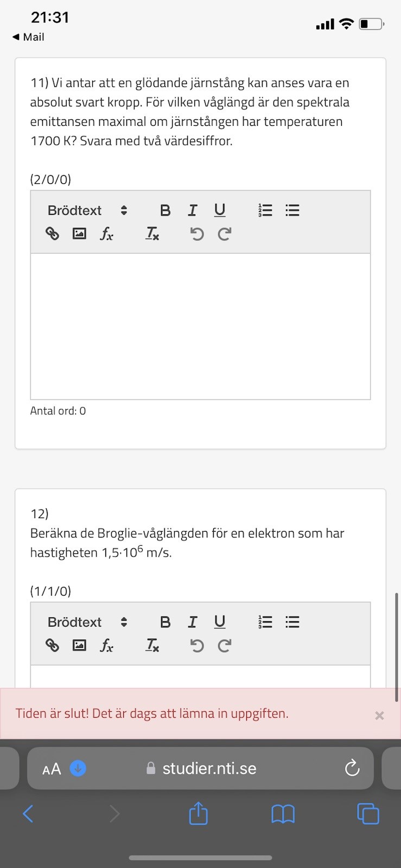This screenshot has height=868, width=401.
Task: Reload the studier.nti.se page
Action: point(352,768)
